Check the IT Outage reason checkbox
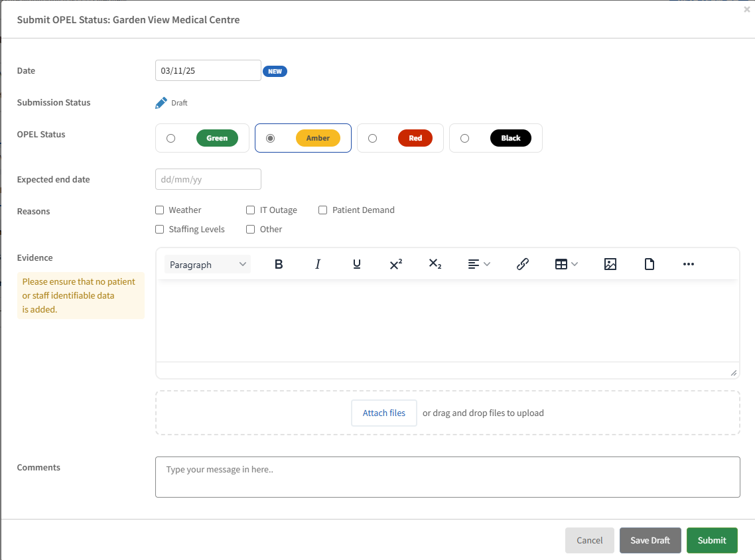 point(250,210)
